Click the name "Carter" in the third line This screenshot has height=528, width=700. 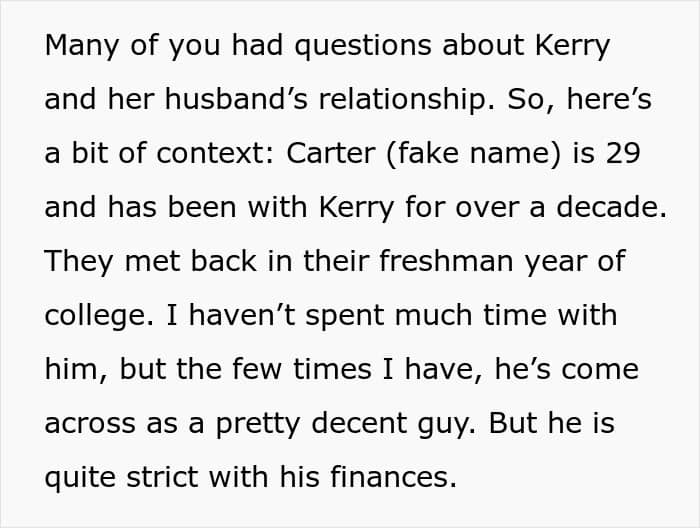pyautogui.click(x=330, y=154)
